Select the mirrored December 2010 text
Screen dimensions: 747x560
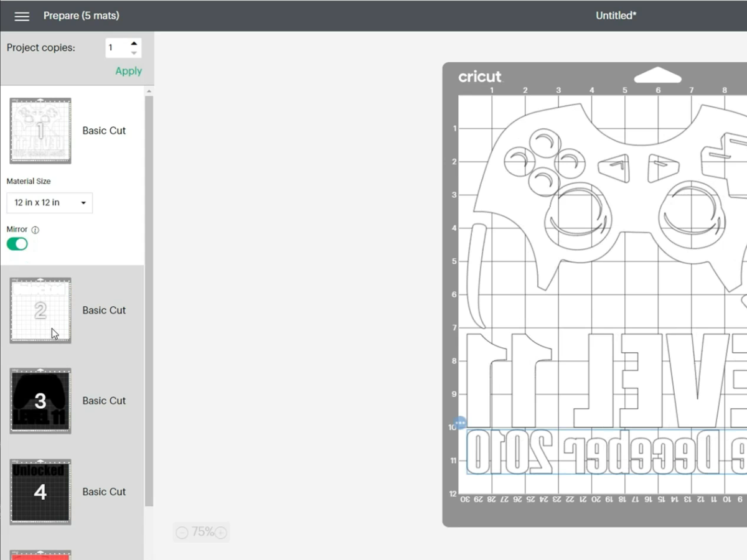tap(607, 452)
